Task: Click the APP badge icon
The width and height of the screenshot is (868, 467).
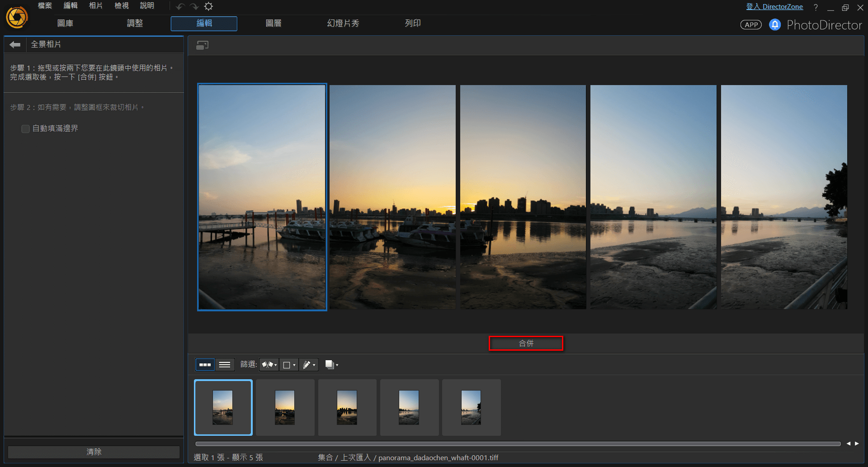Action: pos(751,25)
